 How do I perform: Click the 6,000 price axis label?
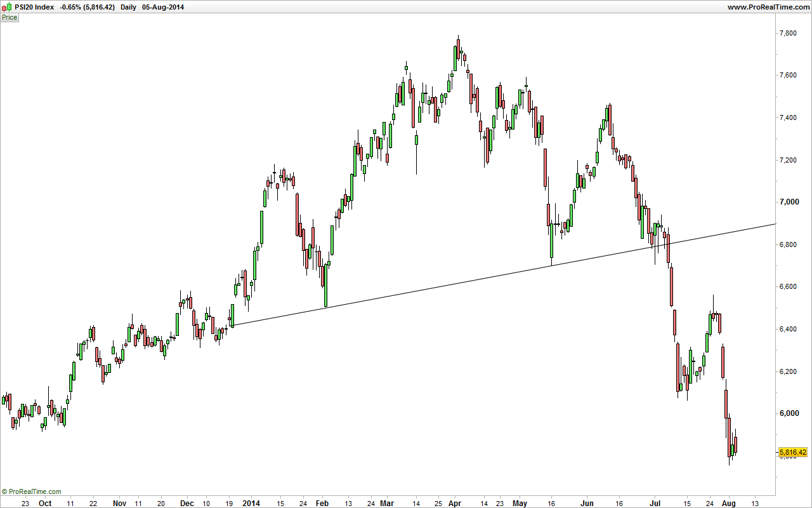(x=789, y=413)
